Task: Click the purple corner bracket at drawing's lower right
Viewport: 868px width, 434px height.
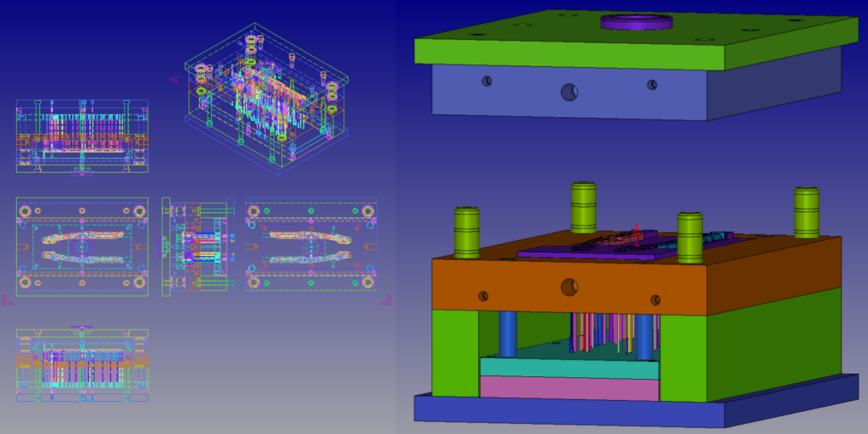Action: pos(387,298)
